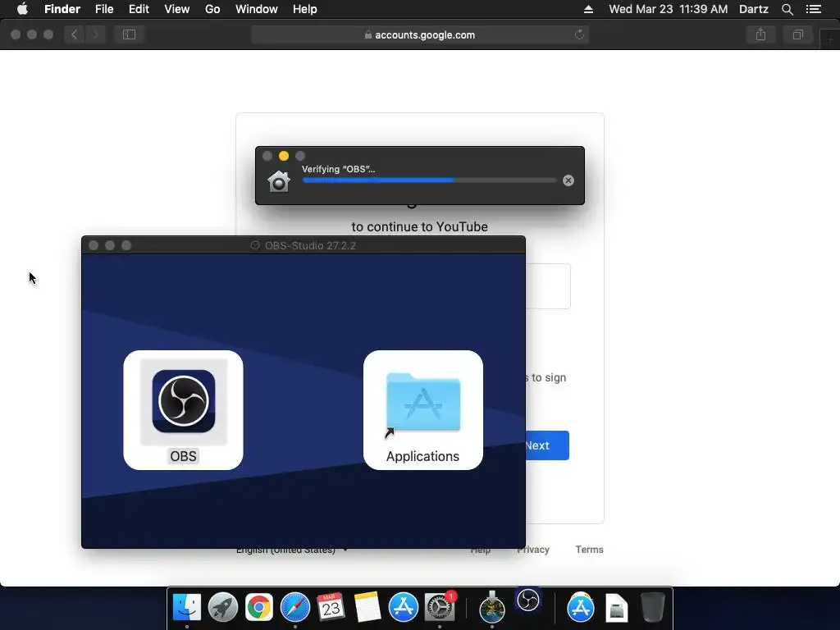This screenshot has width=840, height=630.
Task: Open the View menu
Action: tap(177, 9)
